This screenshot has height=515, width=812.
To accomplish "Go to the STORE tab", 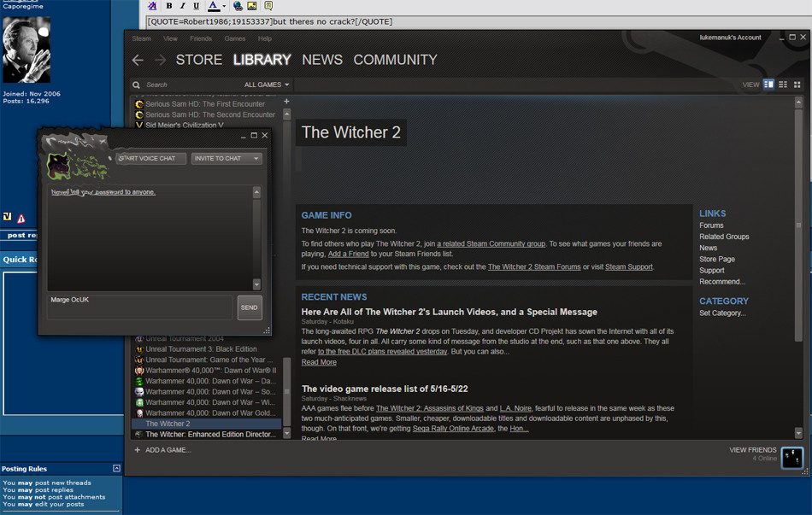I will tap(199, 60).
